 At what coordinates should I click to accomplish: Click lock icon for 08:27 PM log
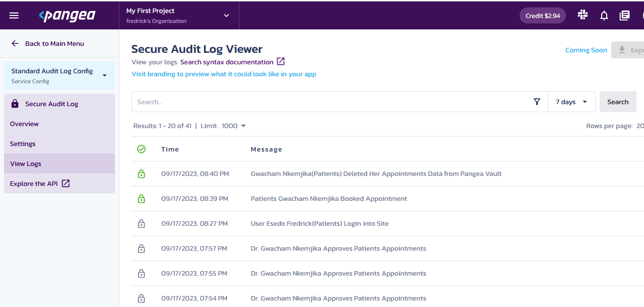pos(141,224)
